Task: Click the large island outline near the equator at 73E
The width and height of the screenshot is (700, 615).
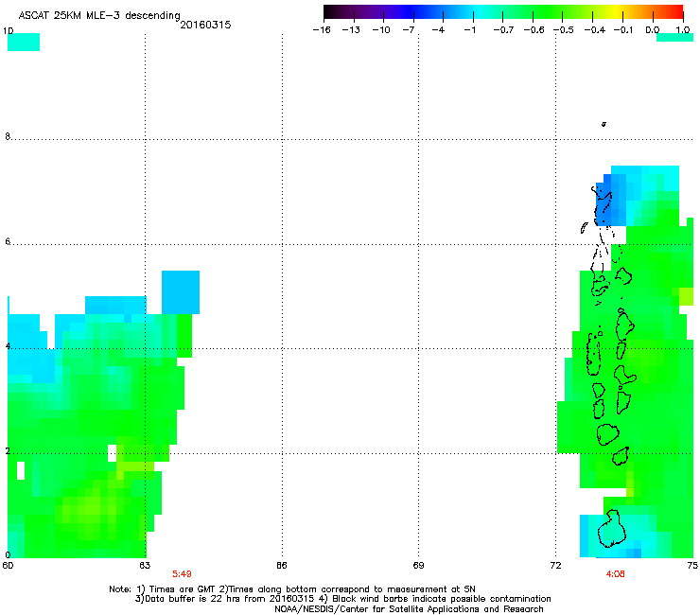Action: [611, 529]
